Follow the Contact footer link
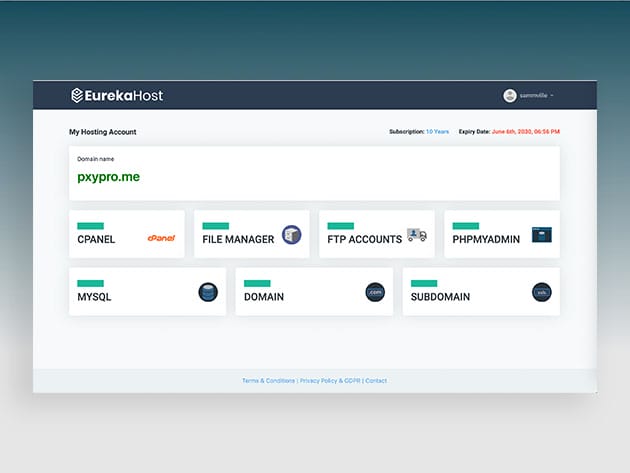This screenshot has height=473, width=630. click(376, 381)
